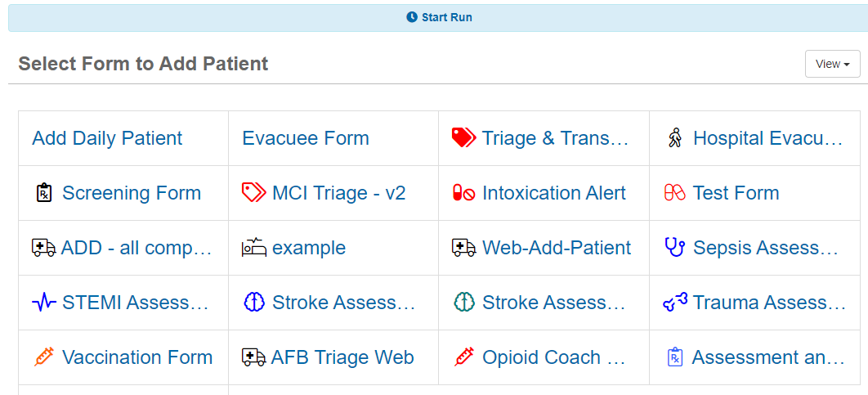Click the pill icon beside Intoxication Alert

click(x=464, y=193)
